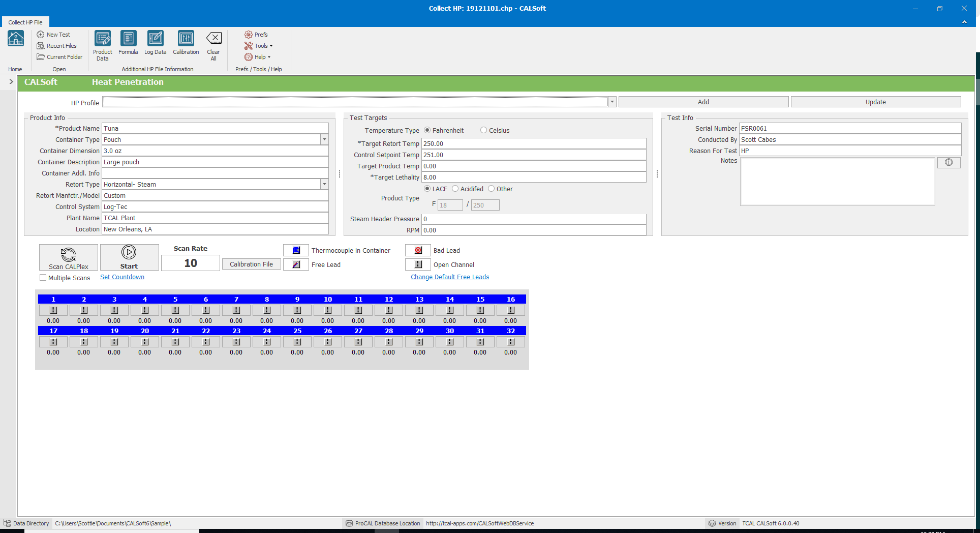This screenshot has width=980, height=533.
Task: Click the Scan CALPlex button
Action: click(69, 257)
